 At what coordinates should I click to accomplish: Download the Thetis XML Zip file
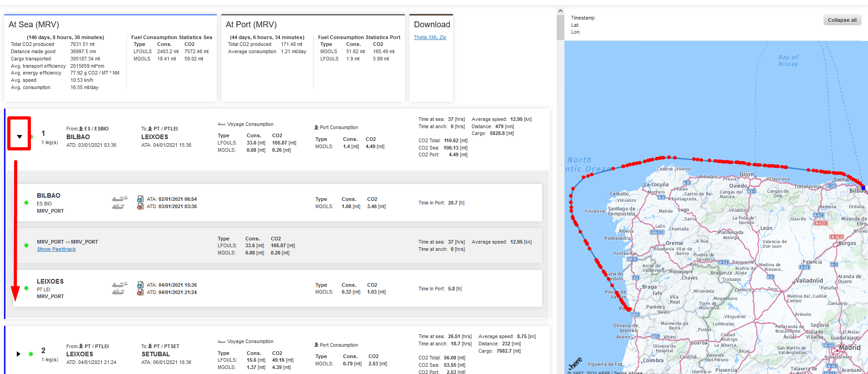pos(430,37)
